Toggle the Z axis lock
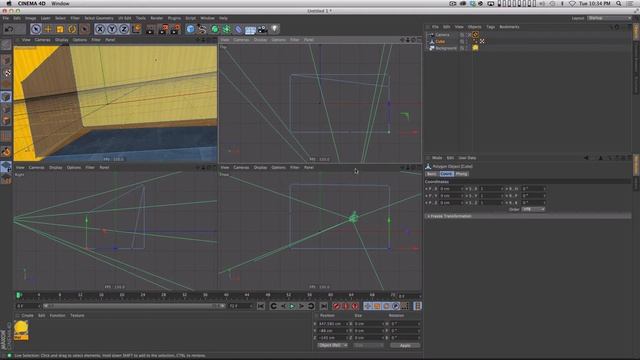640x360 pixels. pyautogui.click(x=124, y=29)
